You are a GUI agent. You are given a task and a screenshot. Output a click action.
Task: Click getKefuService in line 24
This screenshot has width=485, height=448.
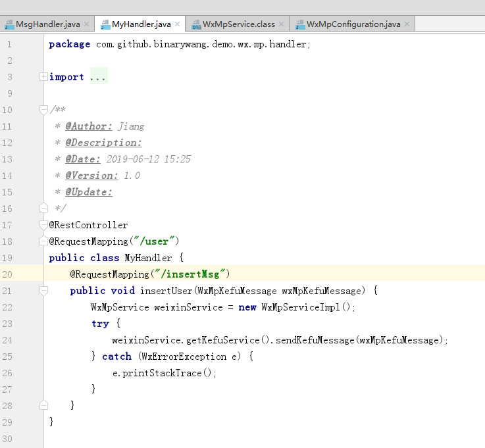tap(223, 340)
